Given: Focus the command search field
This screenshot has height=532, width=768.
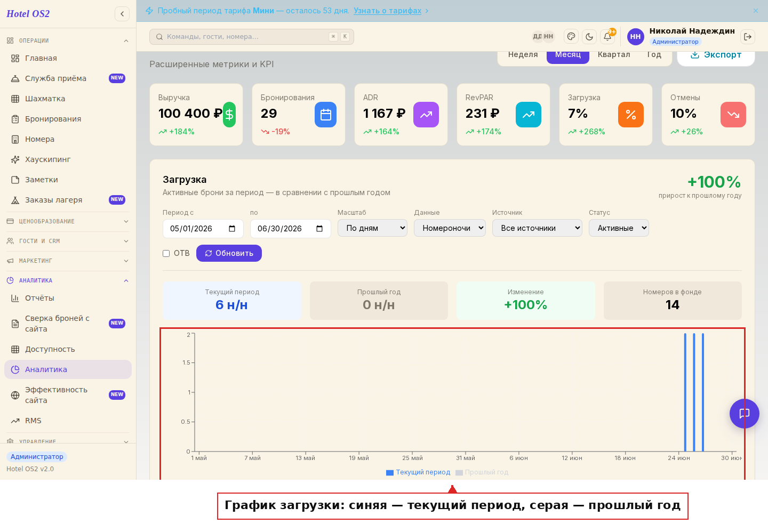Looking at the screenshot, I should pos(252,37).
